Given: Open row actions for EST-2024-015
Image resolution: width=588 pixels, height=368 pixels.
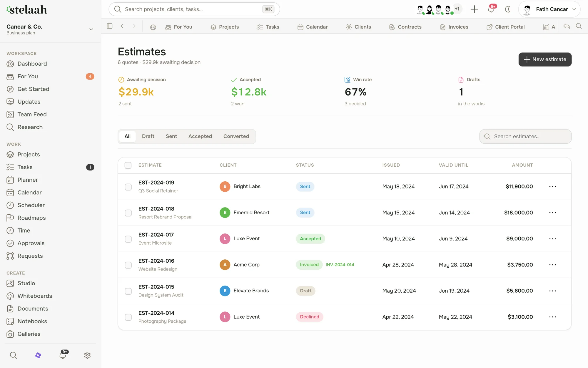Looking at the screenshot, I should [x=552, y=291].
